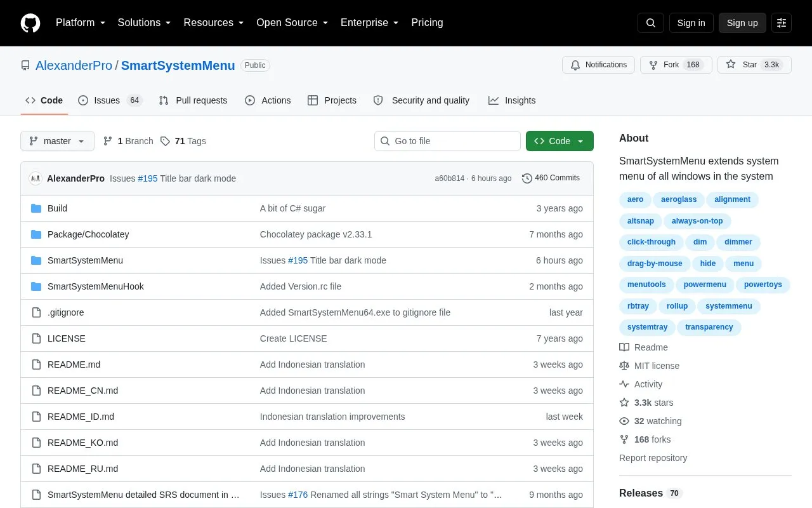The height and width of the screenshot is (508, 812).
Task: Expand the Open Source menu
Action: pos(292,23)
